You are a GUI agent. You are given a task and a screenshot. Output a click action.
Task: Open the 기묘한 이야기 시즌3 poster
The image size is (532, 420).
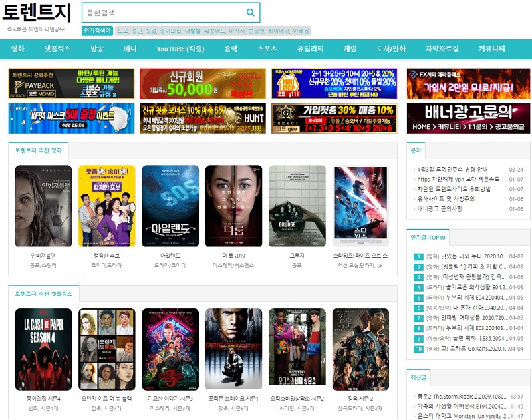click(x=170, y=349)
